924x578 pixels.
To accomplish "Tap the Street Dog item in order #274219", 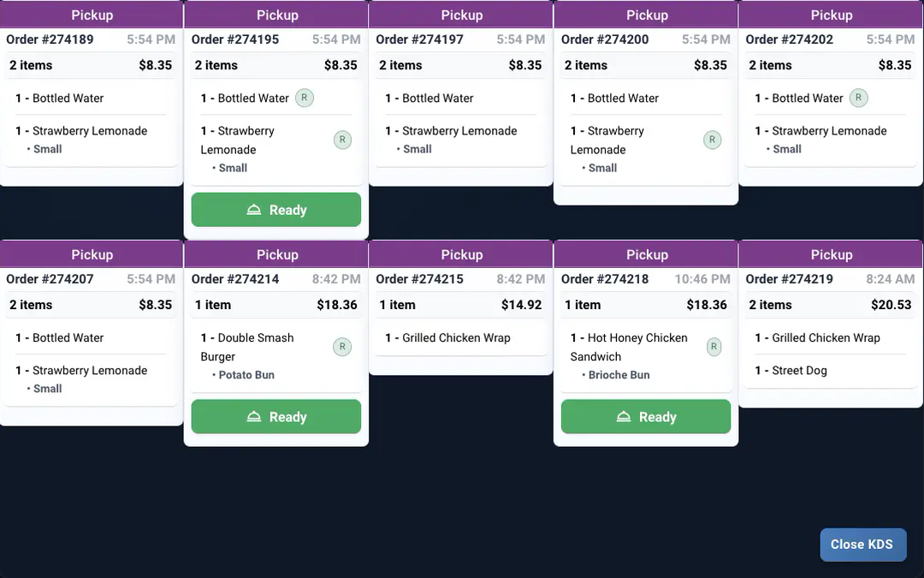I will coord(799,371).
